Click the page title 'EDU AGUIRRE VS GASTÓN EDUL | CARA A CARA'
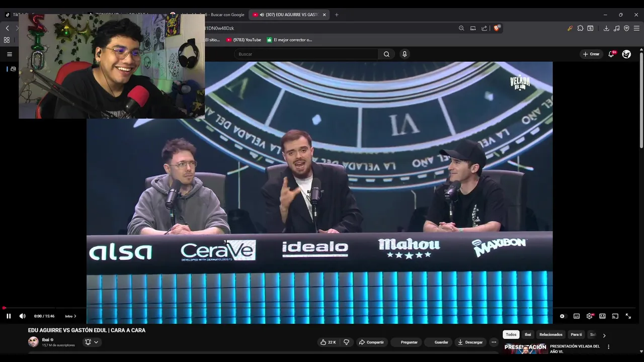This screenshot has width=644, height=362. pyautogui.click(x=87, y=330)
